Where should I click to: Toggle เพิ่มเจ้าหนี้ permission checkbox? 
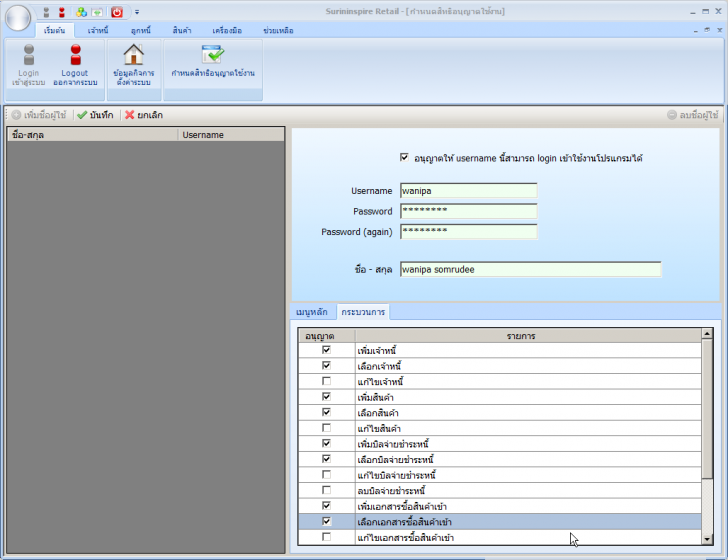tap(326, 350)
